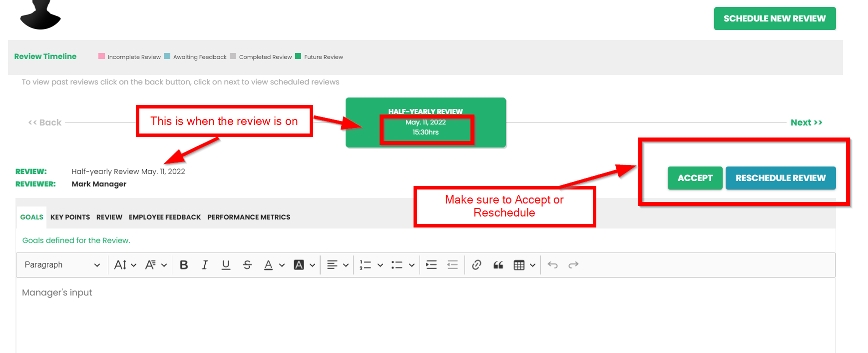Select the Performance Metrics tab
The height and width of the screenshot is (353, 868).
tap(249, 217)
